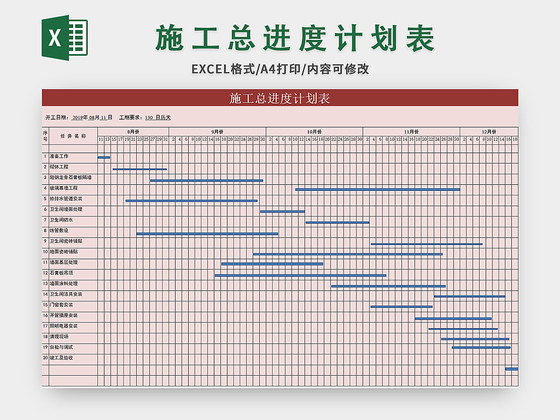Image resolution: width=560 pixels, height=420 pixels.
Task: Select the 10月份 month header
Action: tap(314, 132)
